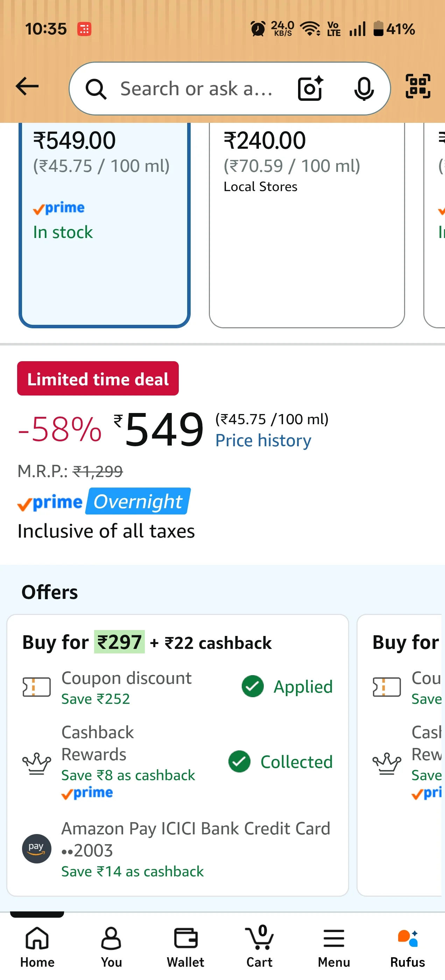The height and width of the screenshot is (980, 445).
Task: Tap the microphone voice search icon
Action: (x=363, y=89)
